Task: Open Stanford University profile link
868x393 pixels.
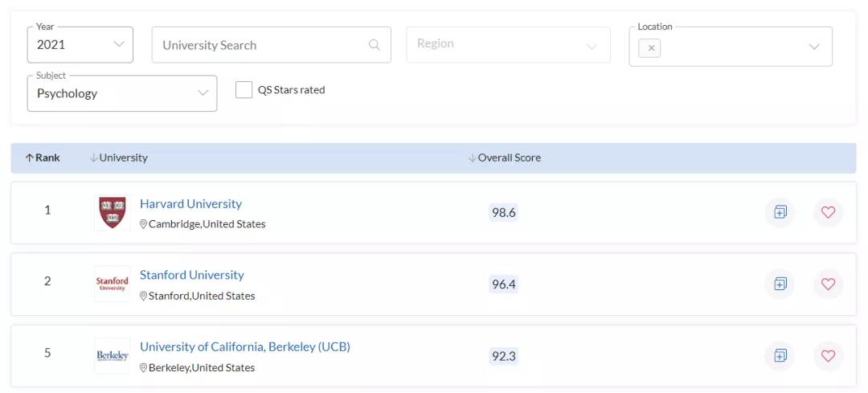Action: tap(191, 275)
